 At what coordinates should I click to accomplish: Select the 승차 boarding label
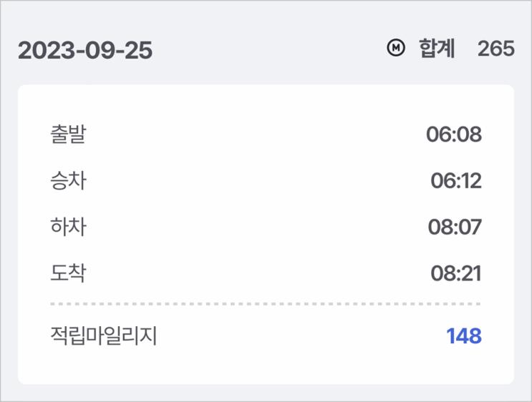(x=68, y=181)
